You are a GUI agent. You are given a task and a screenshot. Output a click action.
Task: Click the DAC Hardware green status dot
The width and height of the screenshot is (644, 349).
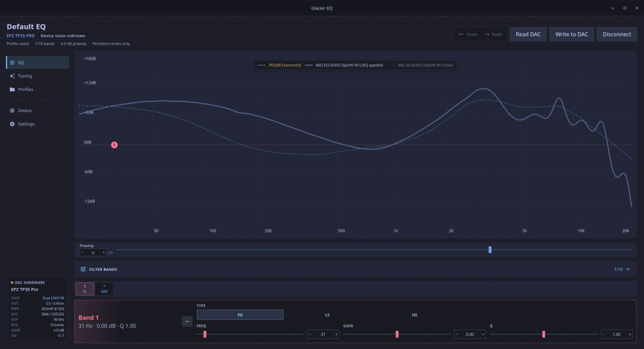12,283
